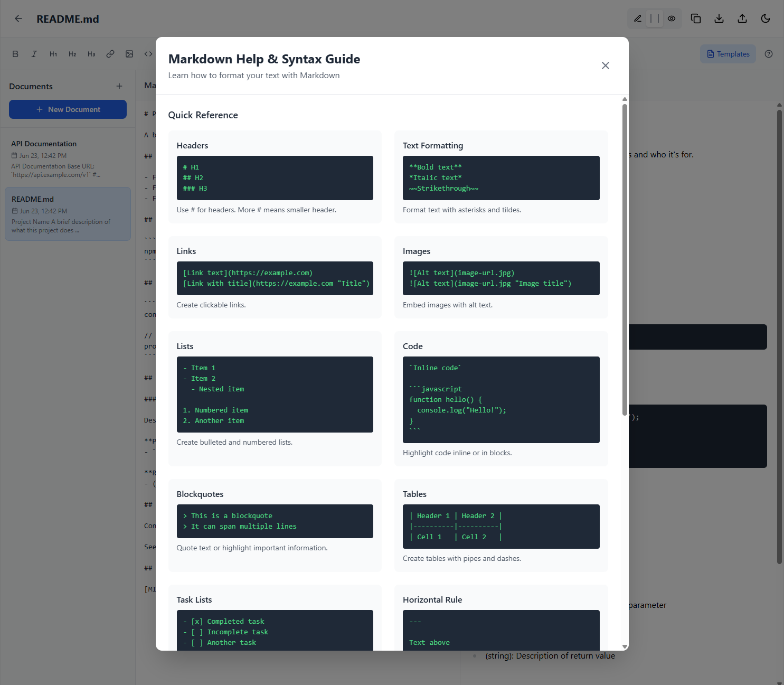Click the dialog scroll down arrow
The image size is (784, 685).
click(625, 646)
